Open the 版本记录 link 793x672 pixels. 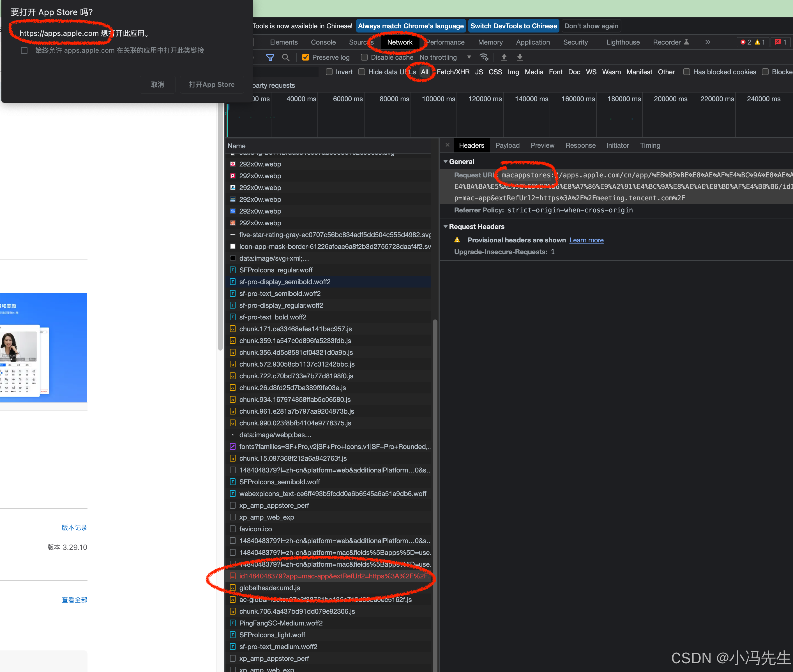[74, 528]
